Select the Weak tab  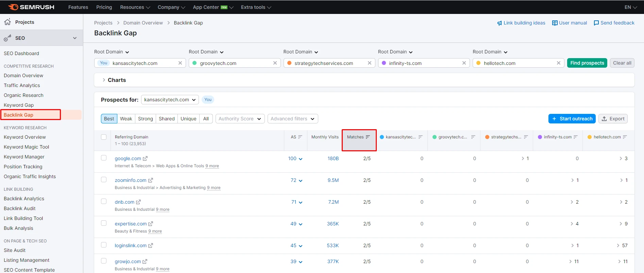point(126,119)
